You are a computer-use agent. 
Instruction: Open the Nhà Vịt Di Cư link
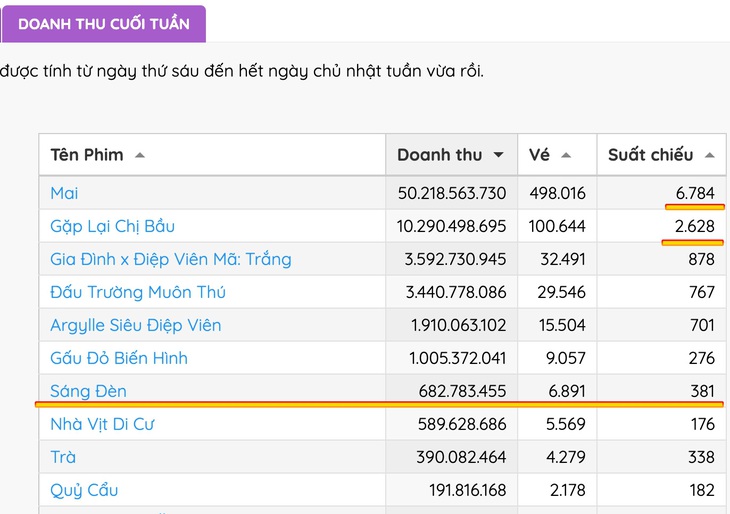(102, 424)
